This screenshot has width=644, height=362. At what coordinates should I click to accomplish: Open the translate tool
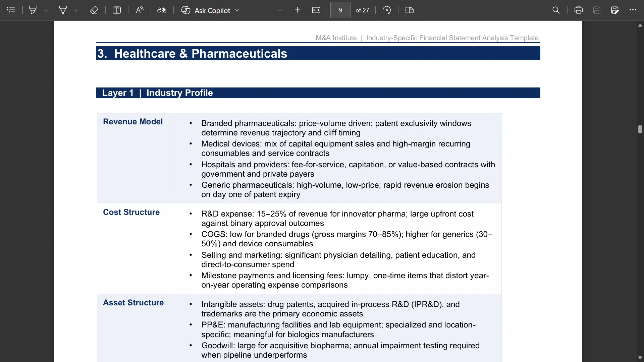pyautogui.click(x=162, y=10)
